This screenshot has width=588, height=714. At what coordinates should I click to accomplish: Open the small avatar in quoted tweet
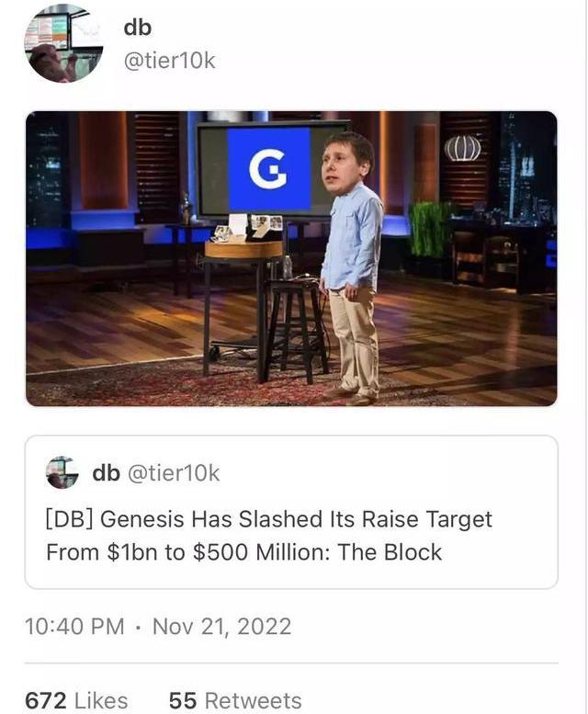pyautogui.click(x=62, y=472)
